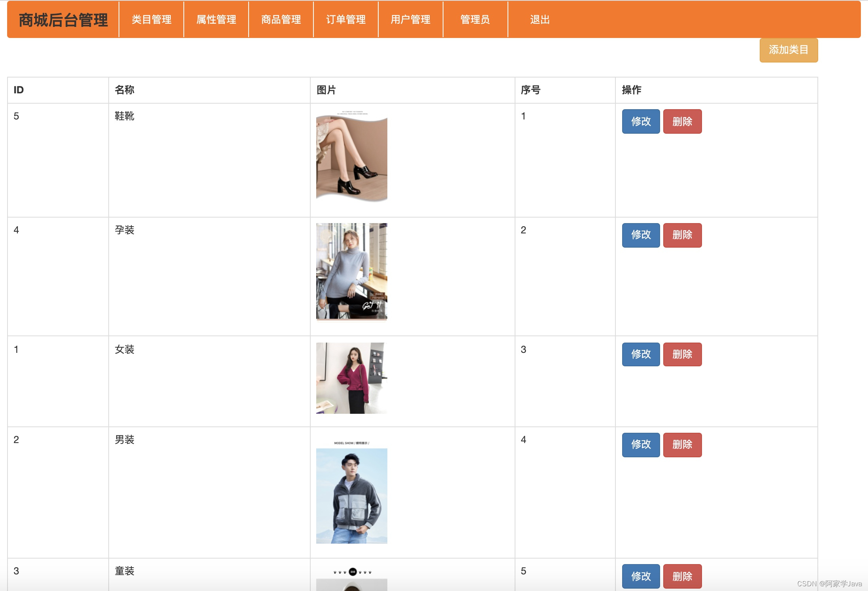Click 修改 for the 鞋靴 row
Viewport: 868px width, 591px height.
pyautogui.click(x=641, y=121)
